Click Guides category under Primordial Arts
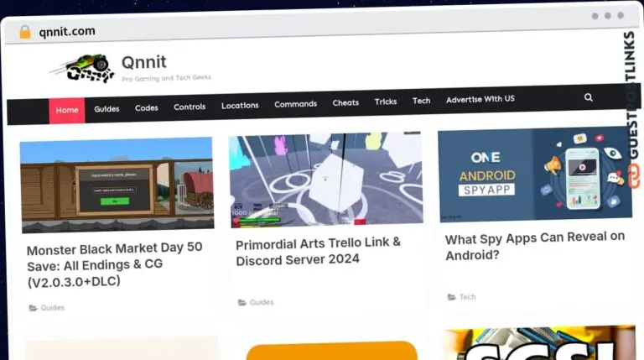644x360 pixels. (x=262, y=302)
